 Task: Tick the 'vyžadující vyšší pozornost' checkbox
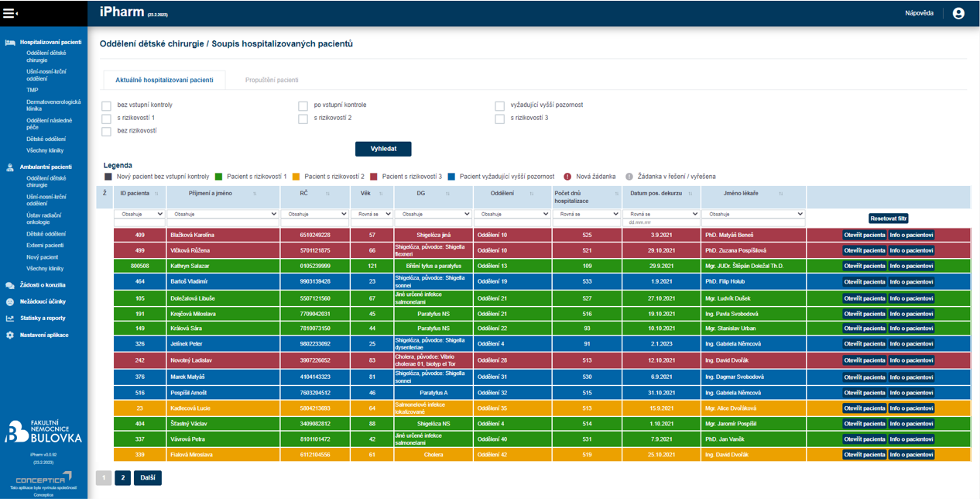(x=500, y=106)
